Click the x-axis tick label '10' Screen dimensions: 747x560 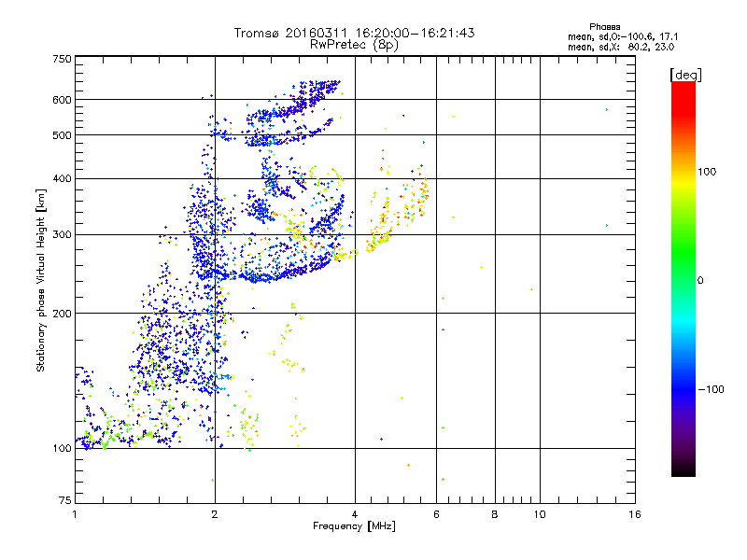[x=540, y=514]
